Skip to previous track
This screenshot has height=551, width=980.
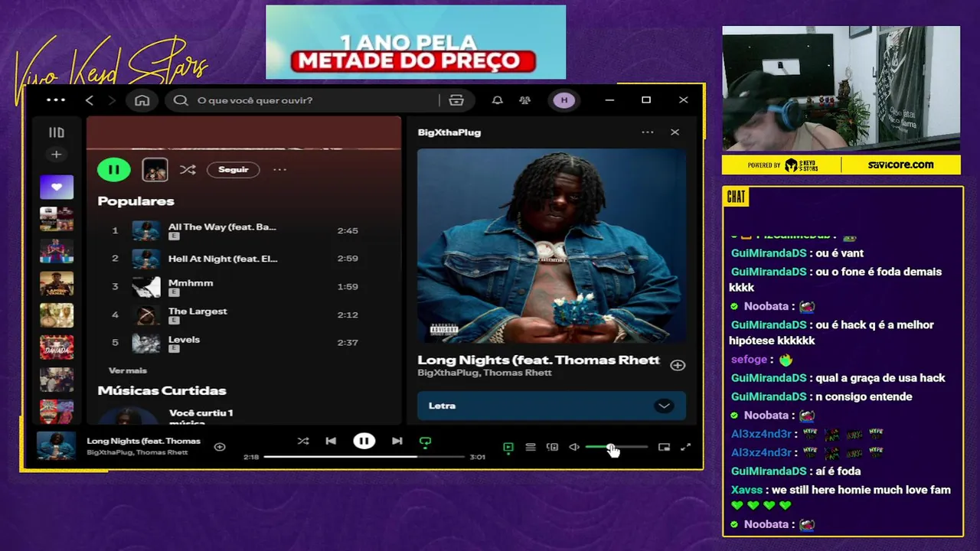[331, 442]
